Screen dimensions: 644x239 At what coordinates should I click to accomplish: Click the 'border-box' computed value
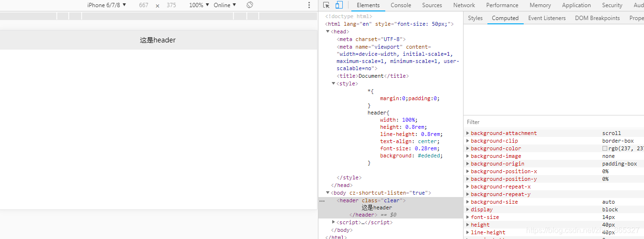618,141
